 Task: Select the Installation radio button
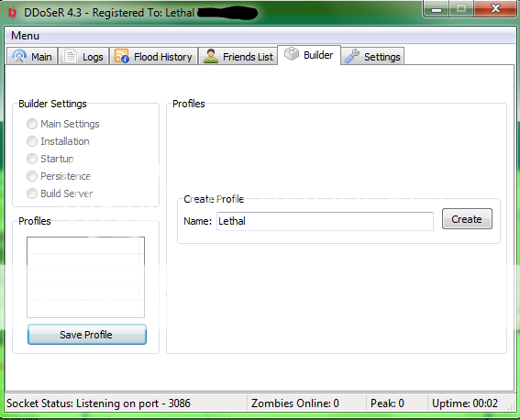point(32,141)
